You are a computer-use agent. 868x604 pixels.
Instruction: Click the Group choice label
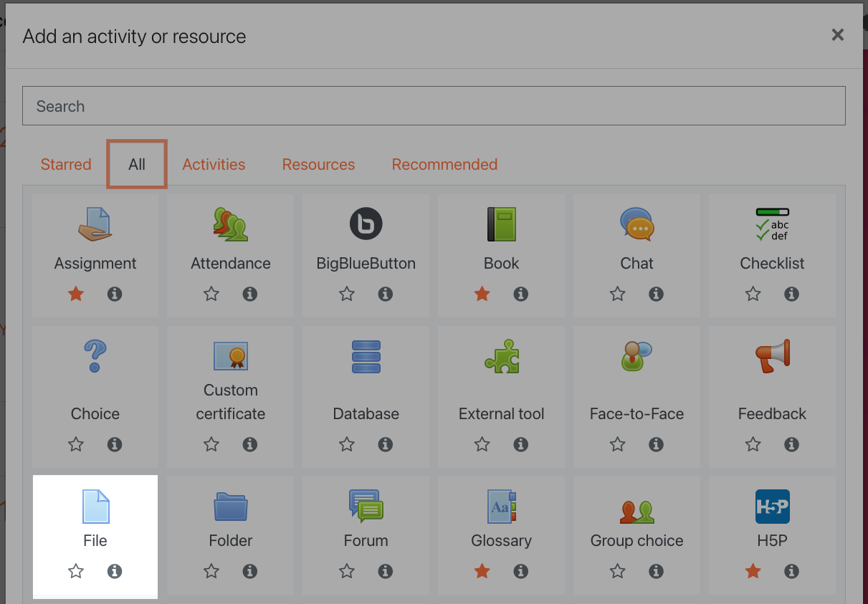tap(637, 541)
